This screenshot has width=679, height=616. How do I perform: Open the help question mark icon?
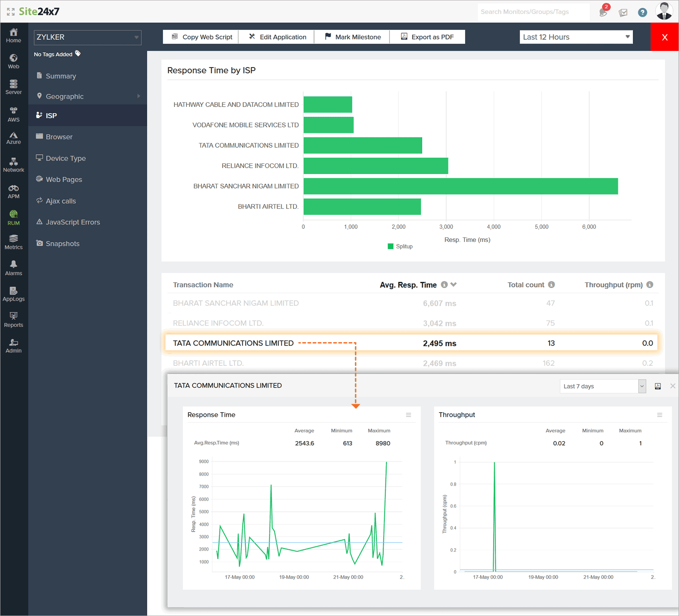click(x=643, y=12)
